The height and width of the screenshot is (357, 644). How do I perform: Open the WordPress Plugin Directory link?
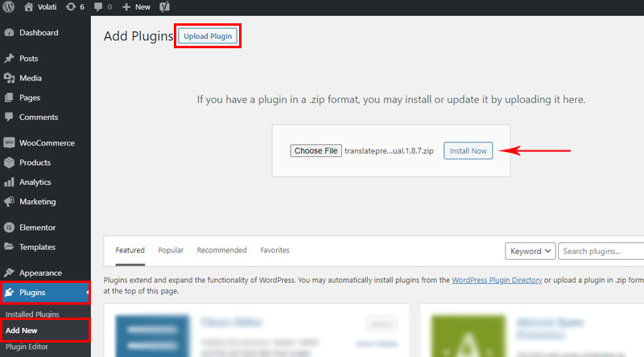[497, 280]
